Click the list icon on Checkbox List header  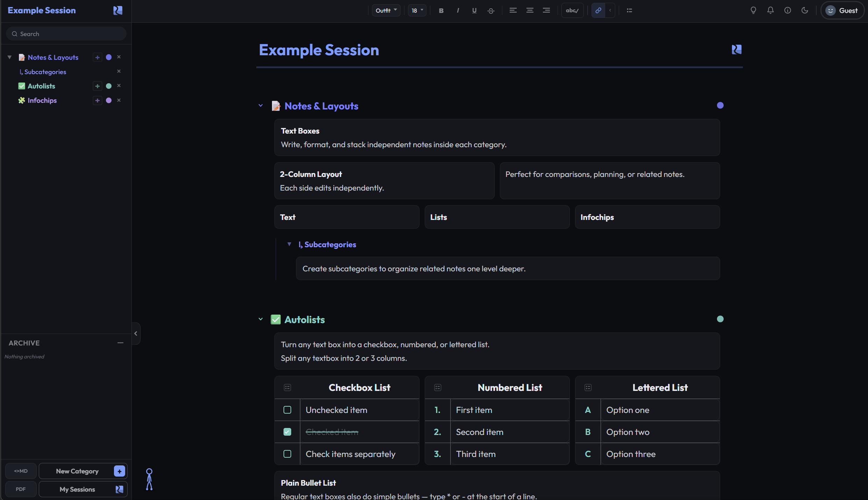coord(287,387)
